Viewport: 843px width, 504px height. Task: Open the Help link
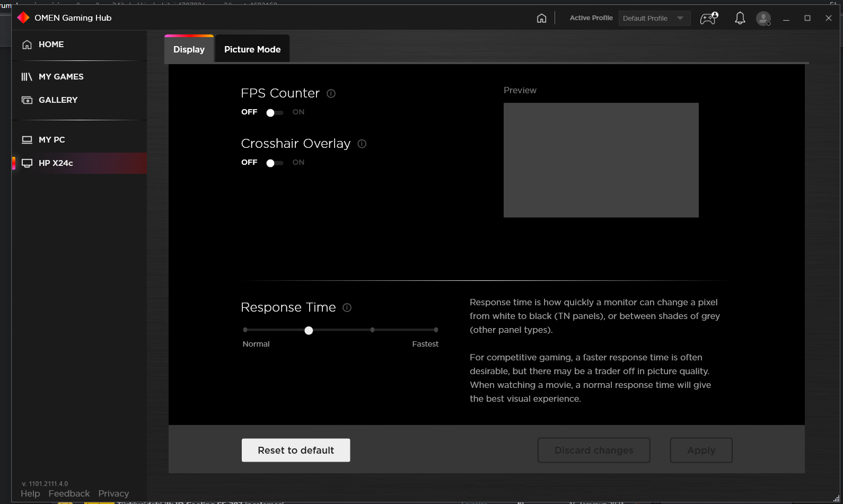point(30,493)
